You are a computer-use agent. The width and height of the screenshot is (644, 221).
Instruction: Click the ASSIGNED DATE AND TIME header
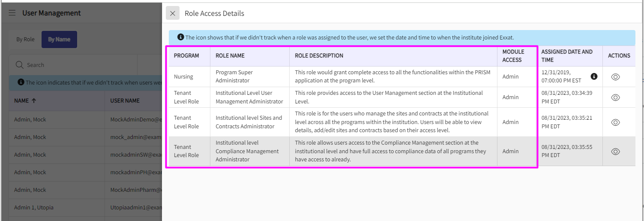point(566,56)
